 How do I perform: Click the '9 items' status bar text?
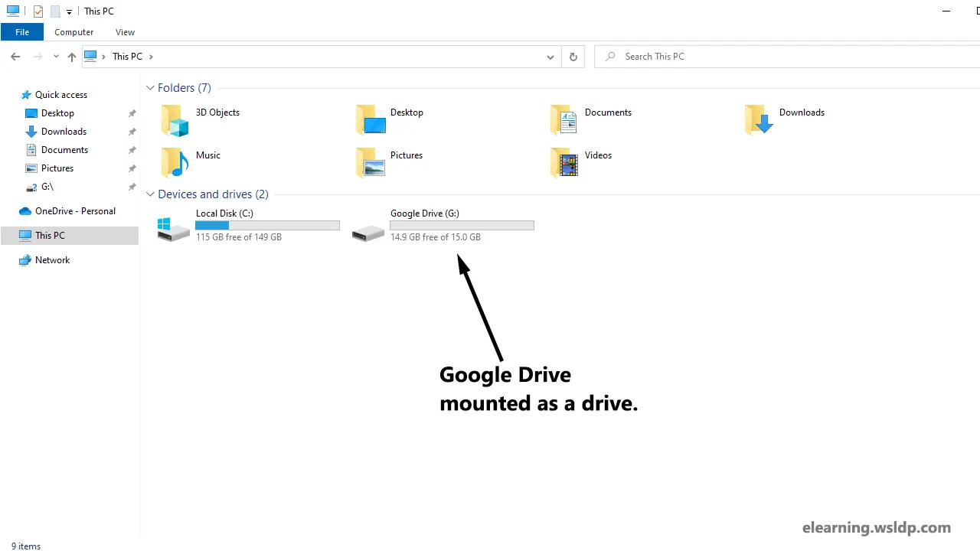(x=26, y=546)
